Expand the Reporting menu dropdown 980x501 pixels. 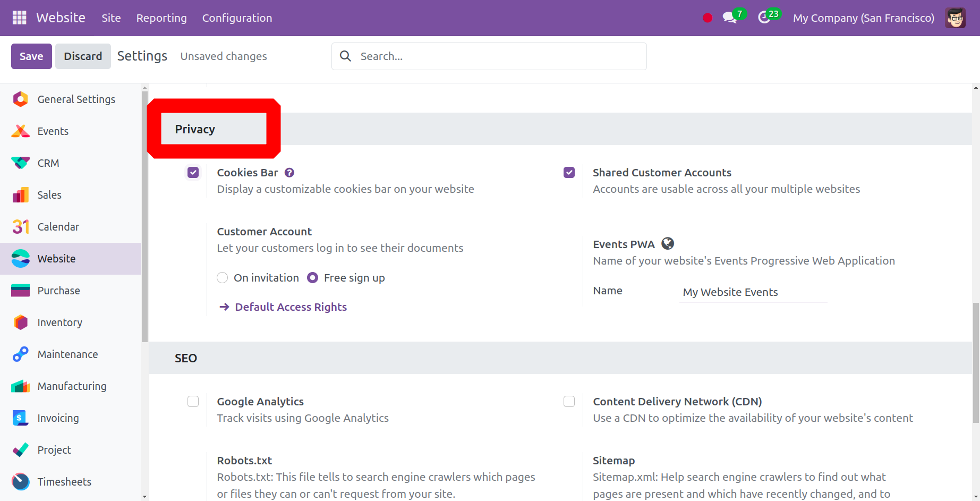(x=161, y=18)
